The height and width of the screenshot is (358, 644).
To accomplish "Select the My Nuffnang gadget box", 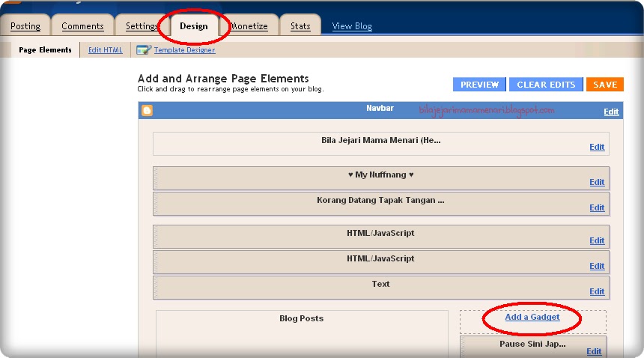I will tap(381, 178).
